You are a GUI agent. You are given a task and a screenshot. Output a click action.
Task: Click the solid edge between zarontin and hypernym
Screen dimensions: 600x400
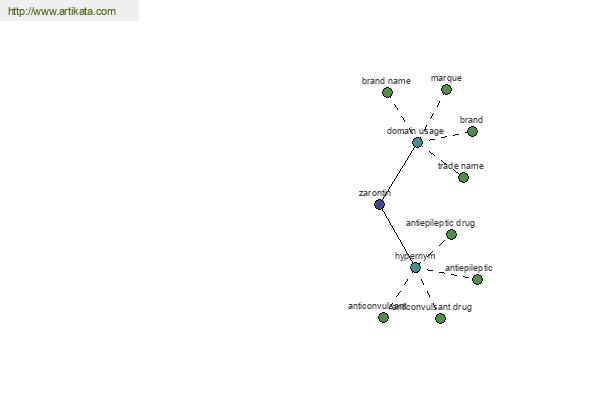tap(397, 236)
